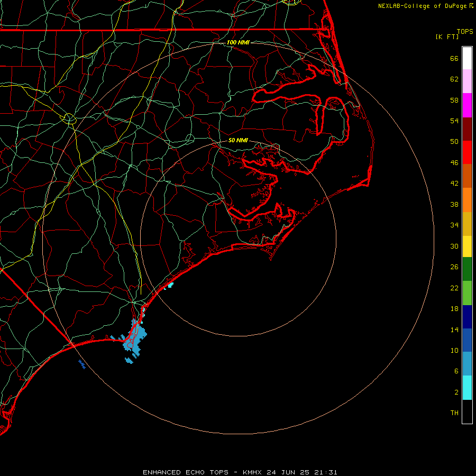
Task: Select the navy blue legend segment
Action: pos(467,317)
